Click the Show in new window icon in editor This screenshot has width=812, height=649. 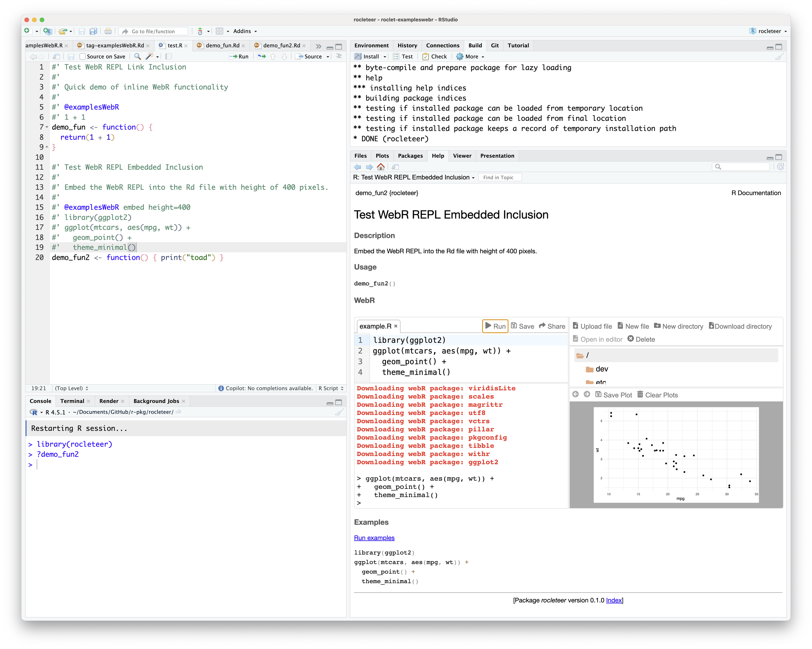[x=56, y=56]
